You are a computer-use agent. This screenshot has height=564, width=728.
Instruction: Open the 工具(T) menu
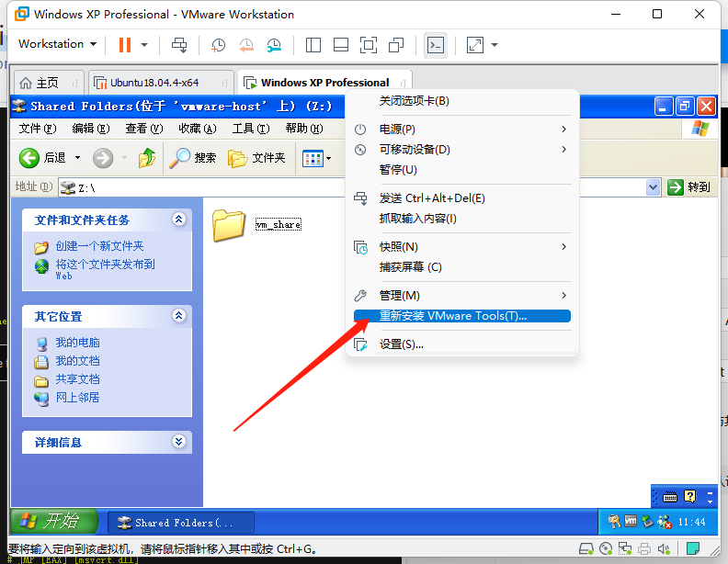point(251,129)
